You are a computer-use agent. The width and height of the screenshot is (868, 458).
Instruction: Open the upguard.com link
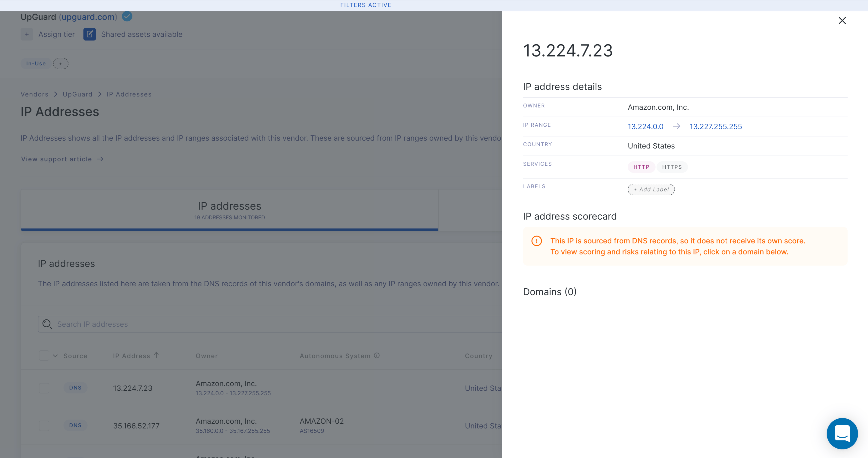88,17
